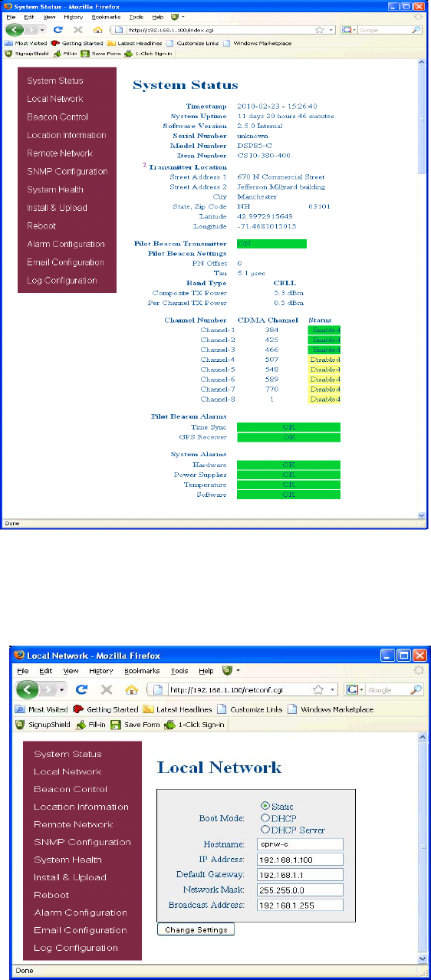Select the Static boot mode radio button
Image resolution: width=431 pixels, height=980 pixels.
click(x=265, y=806)
